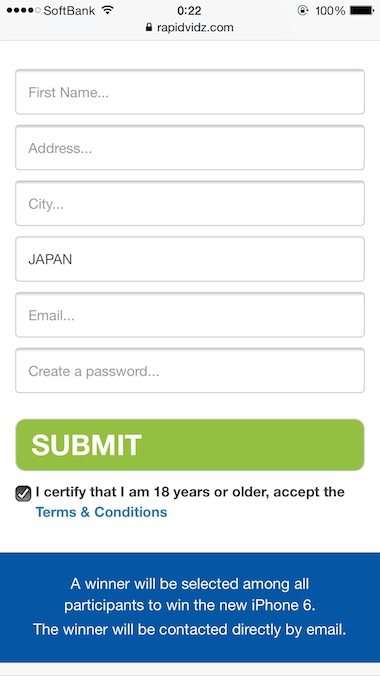This screenshot has height=676, width=380.
Task: Focus the Create a password field
Action: 190,370
